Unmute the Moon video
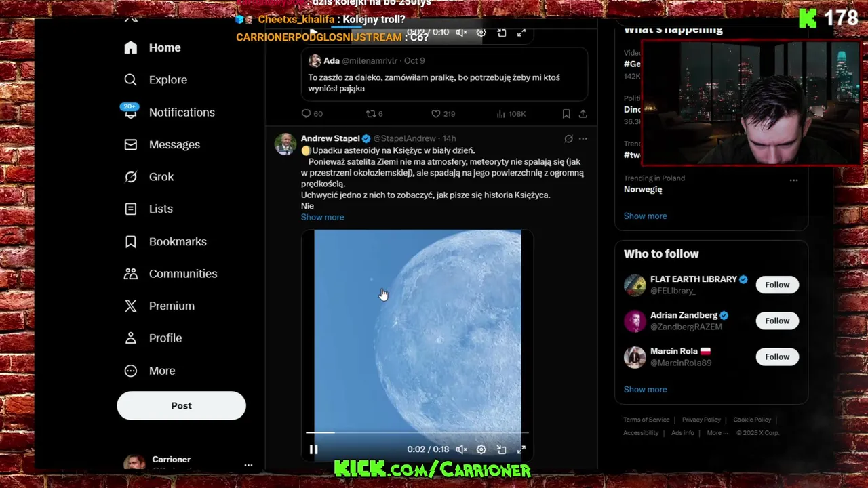The width and height of the screenshot is (868, 488). point(461,449)
